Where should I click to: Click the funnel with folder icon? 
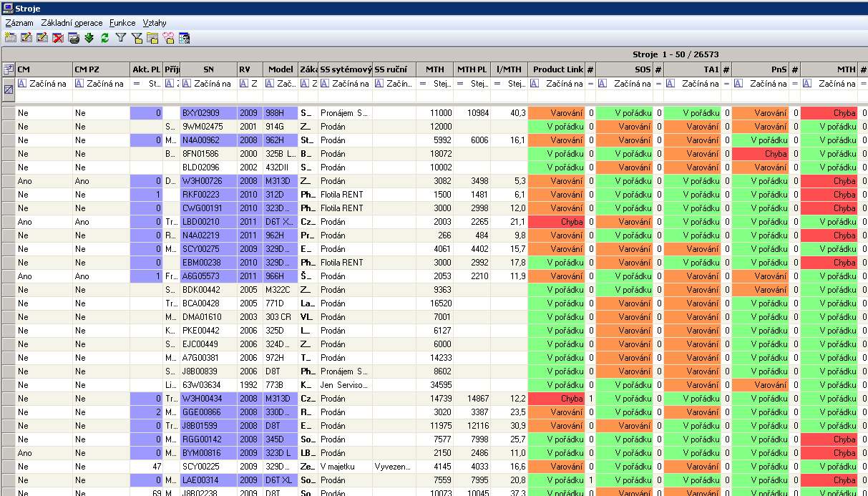coord(137,38)
